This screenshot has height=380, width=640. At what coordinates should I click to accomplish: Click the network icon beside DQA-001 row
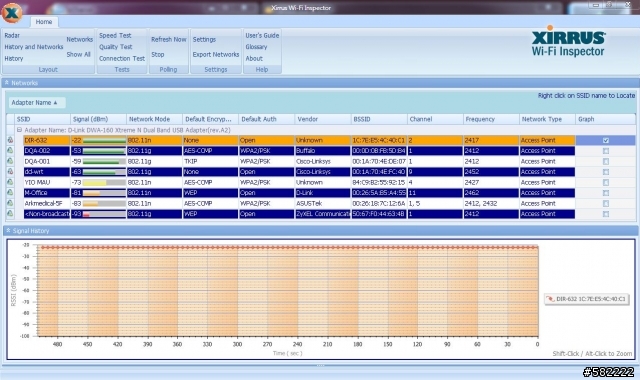[10, 161]
